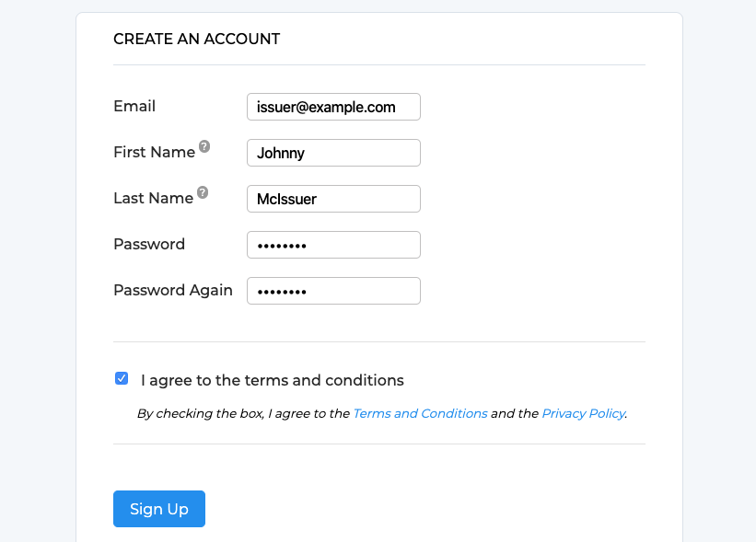
Task: Click the Email field label
Action: pyautogui.click(x=134, y=106)
